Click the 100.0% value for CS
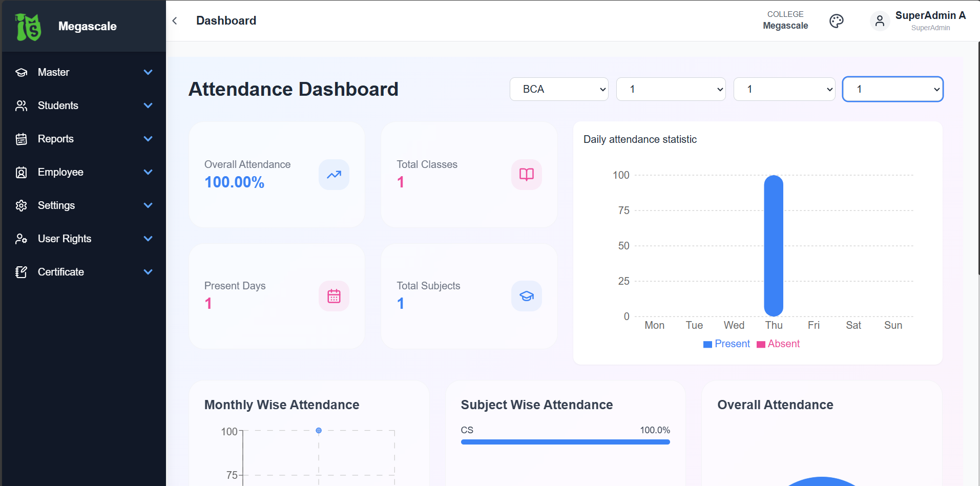The image size is (980, 486). pos(655,430)
